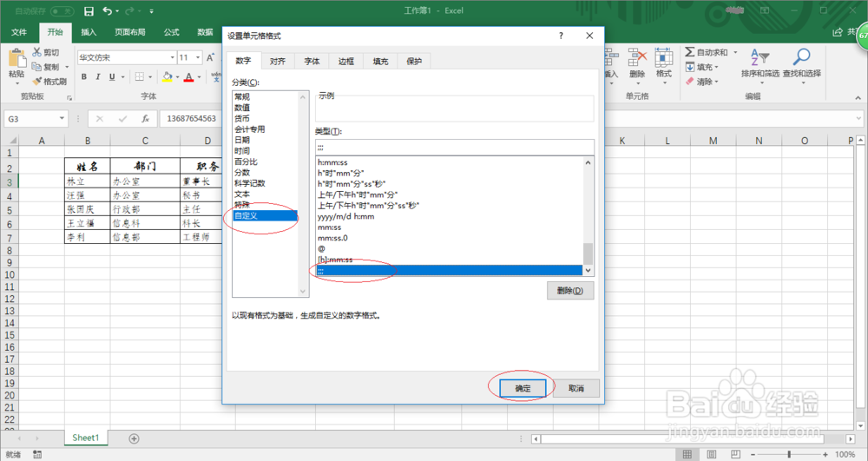Click the 确定 button
This screenshot has width=868, height=461.
coord(523,388)
